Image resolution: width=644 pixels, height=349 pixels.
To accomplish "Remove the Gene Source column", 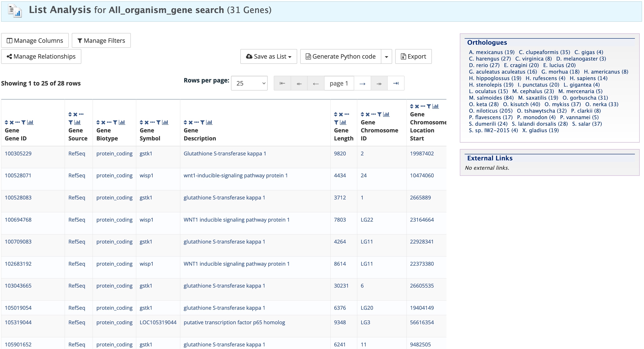I will tap(75, 114).
